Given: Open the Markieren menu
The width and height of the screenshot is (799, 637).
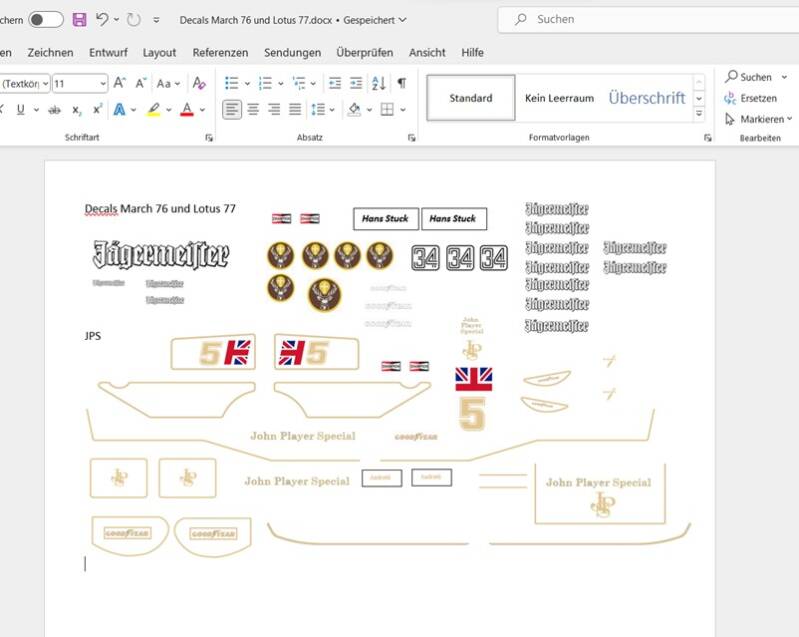Looking at the screenshot, I should pos(759,119).
